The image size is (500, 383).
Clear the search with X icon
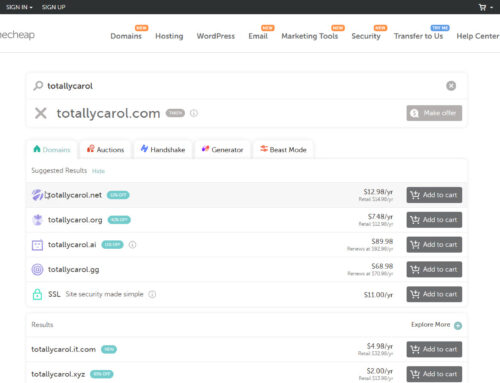click(x=451, y=86)
